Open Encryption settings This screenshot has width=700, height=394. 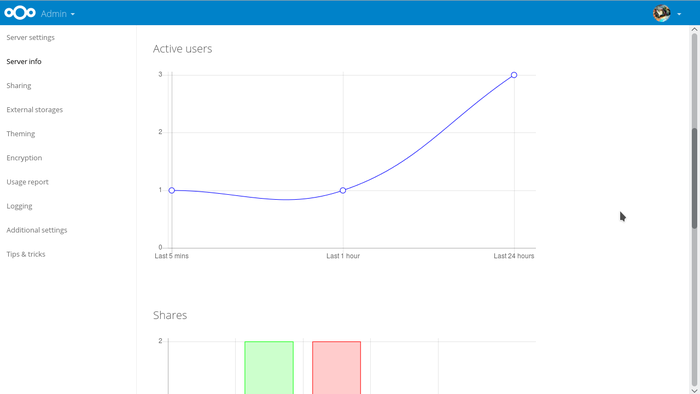24,158
